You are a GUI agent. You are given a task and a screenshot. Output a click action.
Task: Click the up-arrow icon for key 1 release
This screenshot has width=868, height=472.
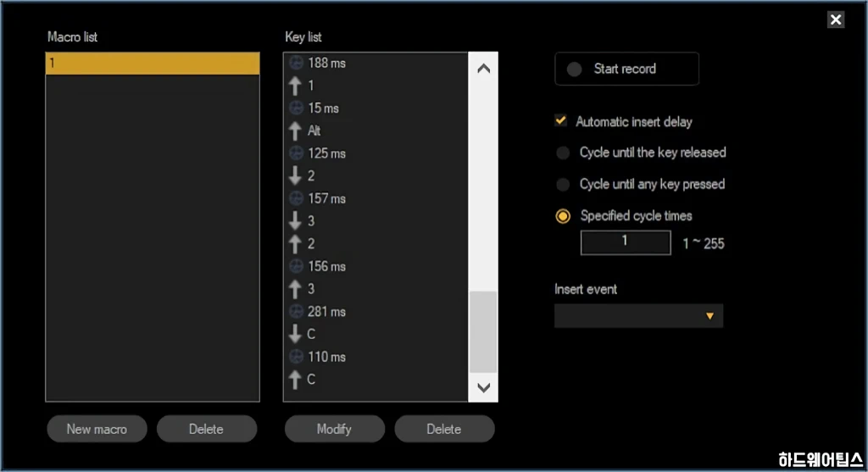pos(295,86)
